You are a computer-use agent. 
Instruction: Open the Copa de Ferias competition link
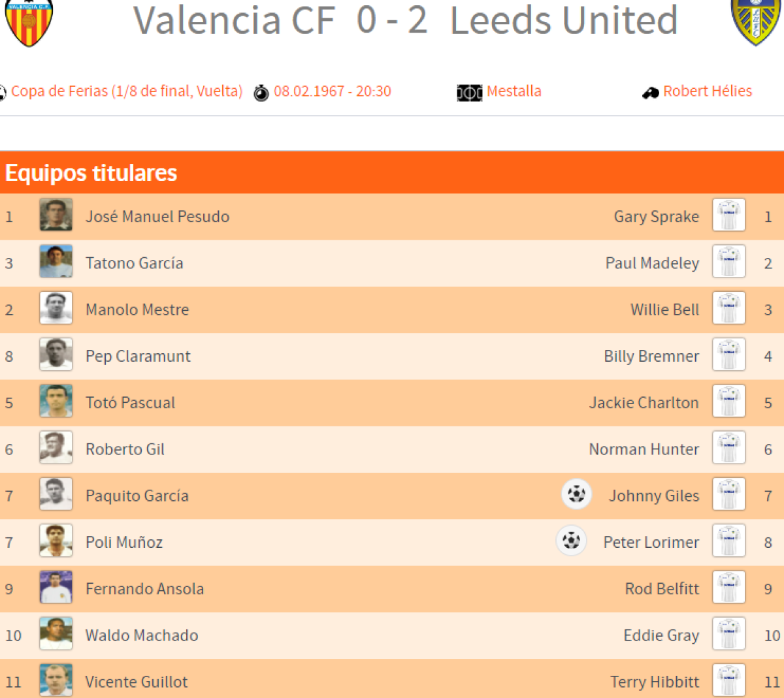127,91
